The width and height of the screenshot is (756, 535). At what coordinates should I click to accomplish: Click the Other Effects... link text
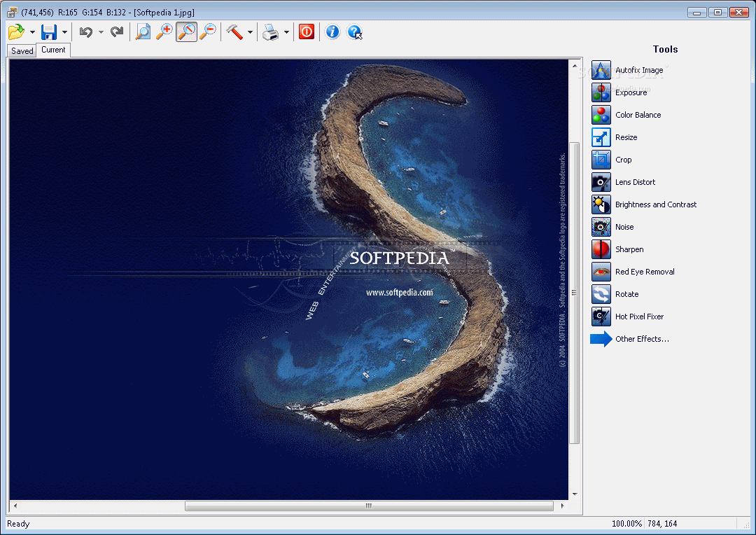[x=642, y=339]
